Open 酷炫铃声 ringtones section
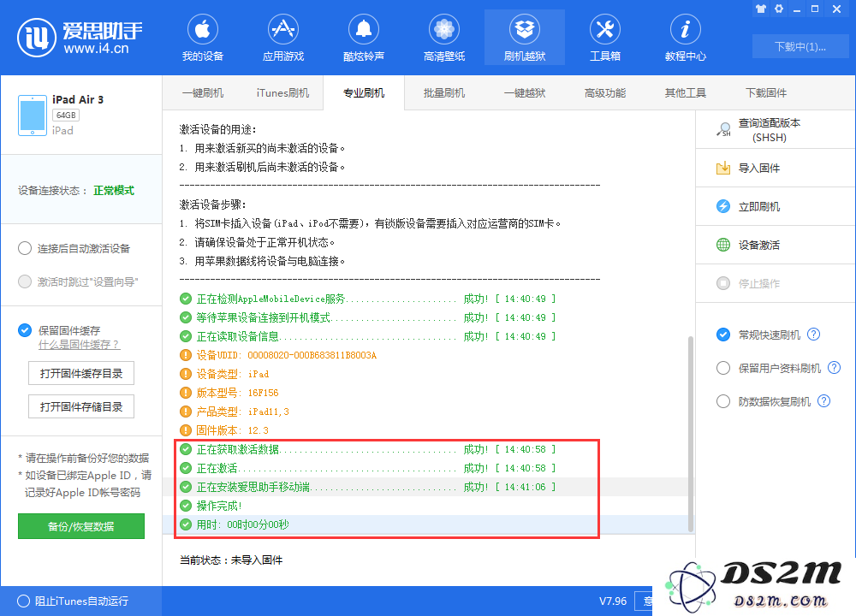 tap(364, 38)
